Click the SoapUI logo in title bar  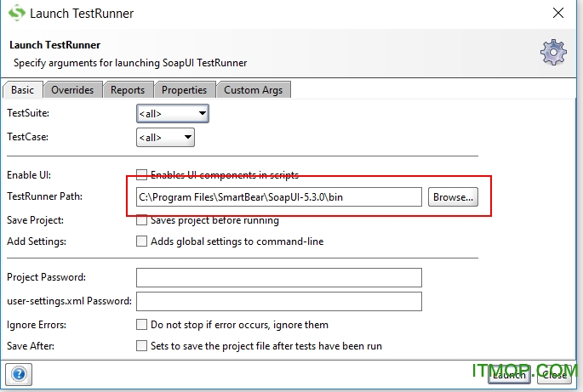[x=16, y=14]
